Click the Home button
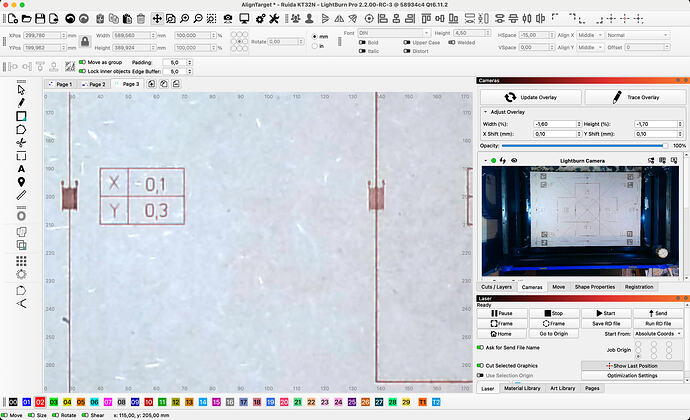This screenshot has height=420, width=690. [x=502, y=334]
